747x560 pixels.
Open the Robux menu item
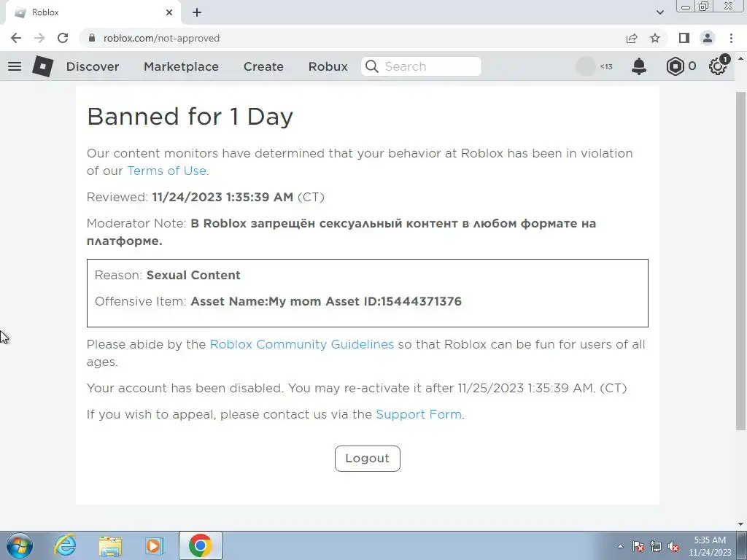pyautogui.click(x=328, y=66)
